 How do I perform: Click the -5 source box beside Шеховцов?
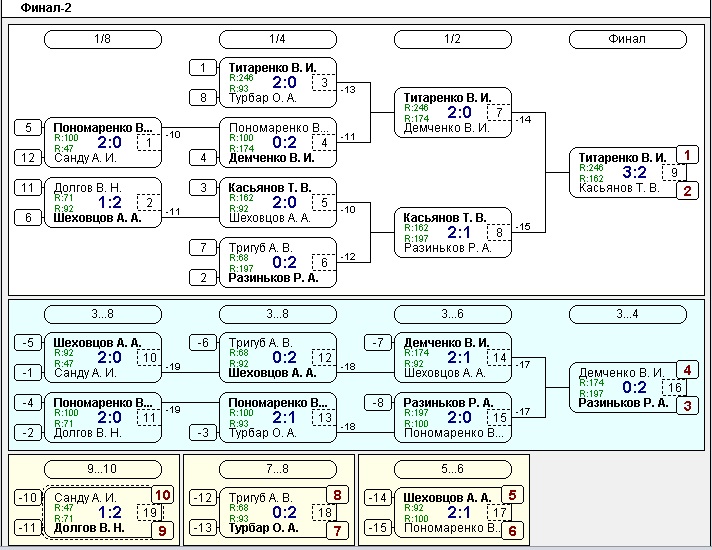pos(28,342)
